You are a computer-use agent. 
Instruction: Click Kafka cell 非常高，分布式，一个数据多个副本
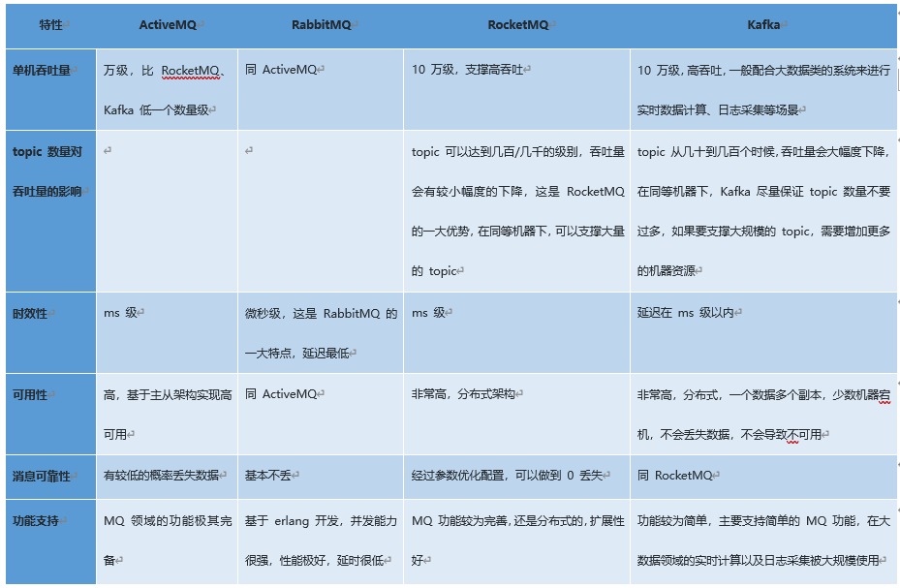click(x=763, y=415)
